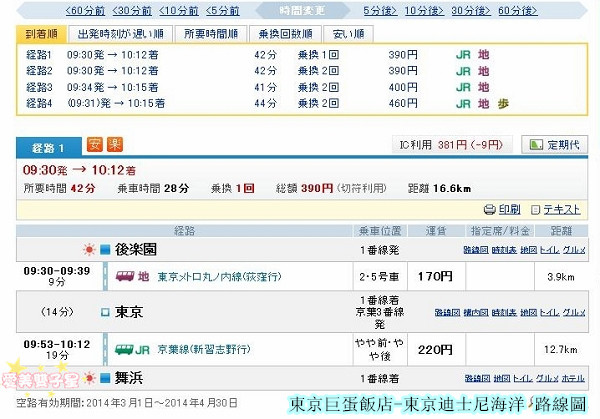Select 経路1 row in route summary
This screenshot has height=419, width=600.
click(x=302, y=55)
